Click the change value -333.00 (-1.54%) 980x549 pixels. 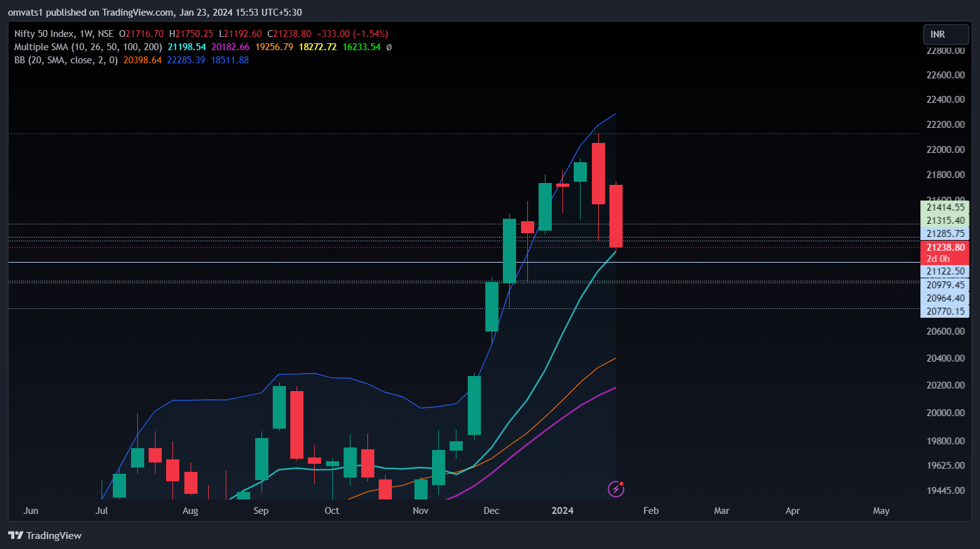(x=352, y=34)
